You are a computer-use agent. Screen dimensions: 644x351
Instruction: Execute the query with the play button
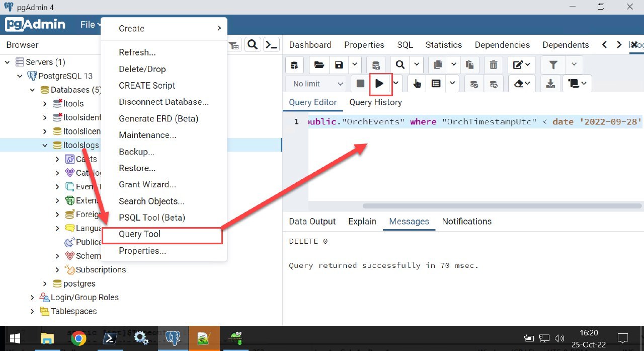tap(380, 84)
